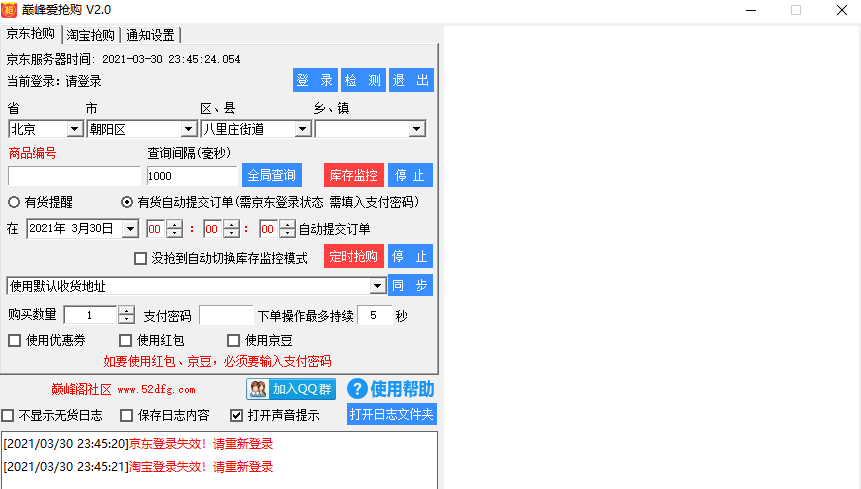Open the 使用默认收货地址 dropdown
Viewport: 861px width, 489px height.
377,285
